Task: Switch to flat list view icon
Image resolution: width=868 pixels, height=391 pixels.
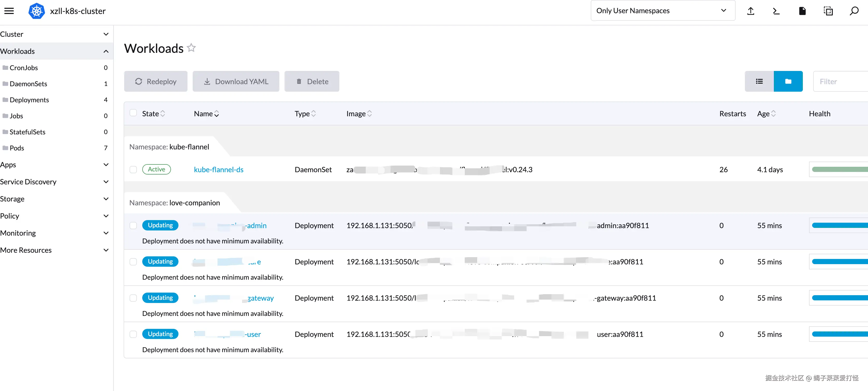Action: tap(759, 81)
